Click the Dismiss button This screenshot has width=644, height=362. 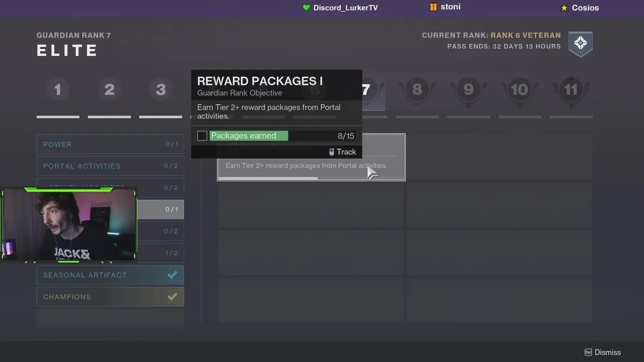[603, 352]
